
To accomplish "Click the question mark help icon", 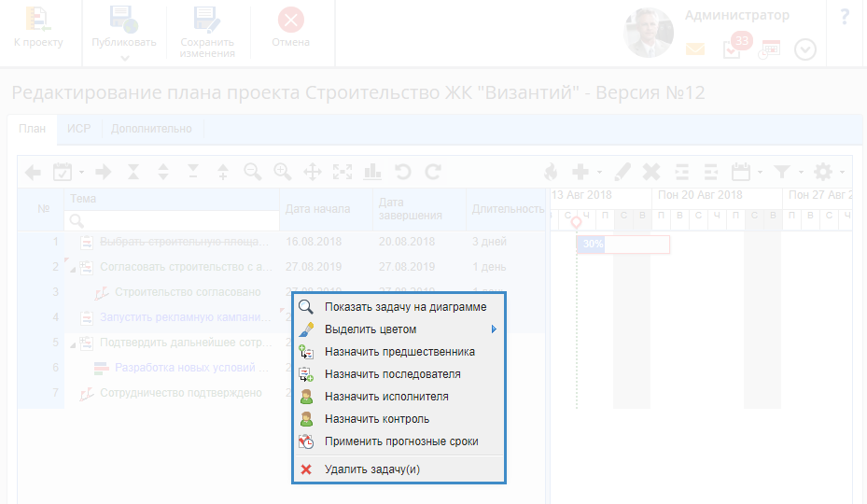I will 845,17.
